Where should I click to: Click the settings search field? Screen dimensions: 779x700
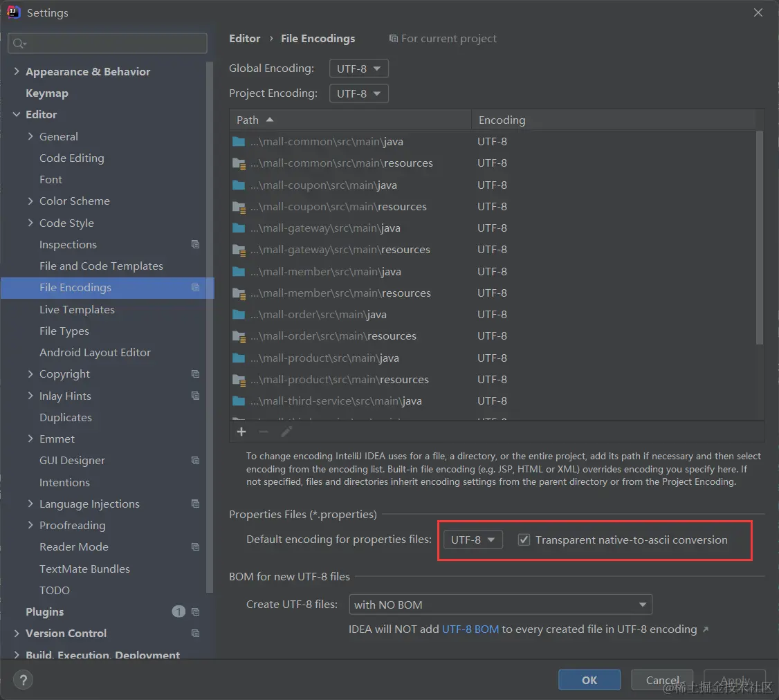tap(107, 43)
